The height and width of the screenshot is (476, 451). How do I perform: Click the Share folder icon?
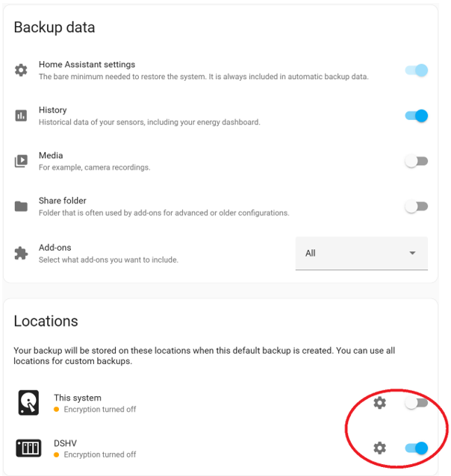click(21, 207)
